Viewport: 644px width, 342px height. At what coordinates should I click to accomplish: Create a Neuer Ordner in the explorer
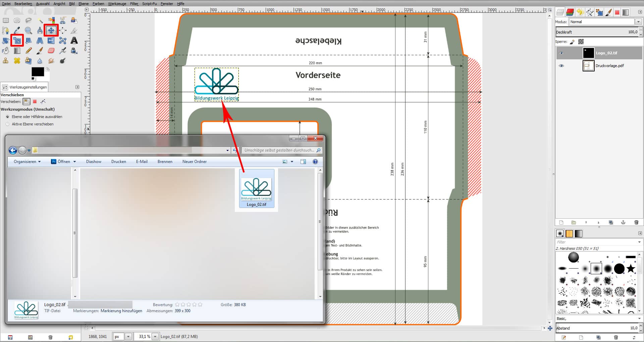(x=194, y=161)
